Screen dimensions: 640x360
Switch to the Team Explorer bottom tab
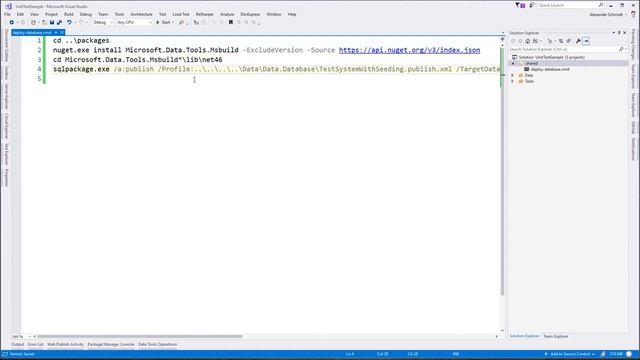tap(556, 336)
